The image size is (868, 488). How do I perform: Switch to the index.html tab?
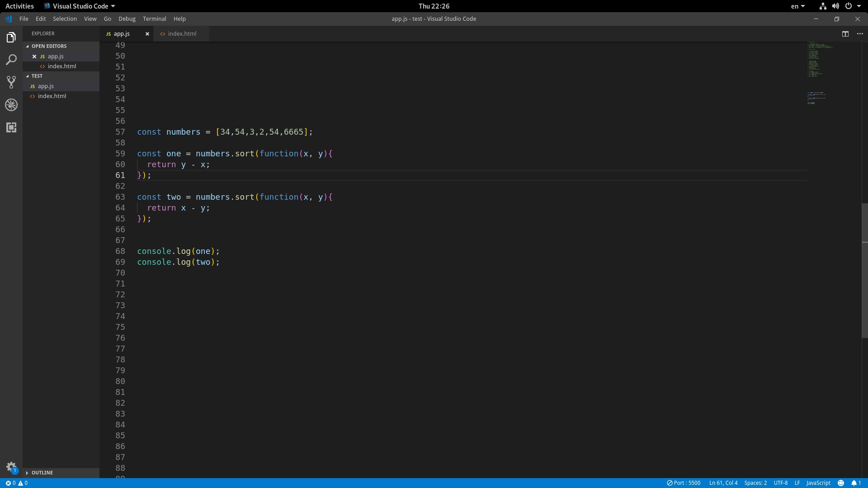182,34
